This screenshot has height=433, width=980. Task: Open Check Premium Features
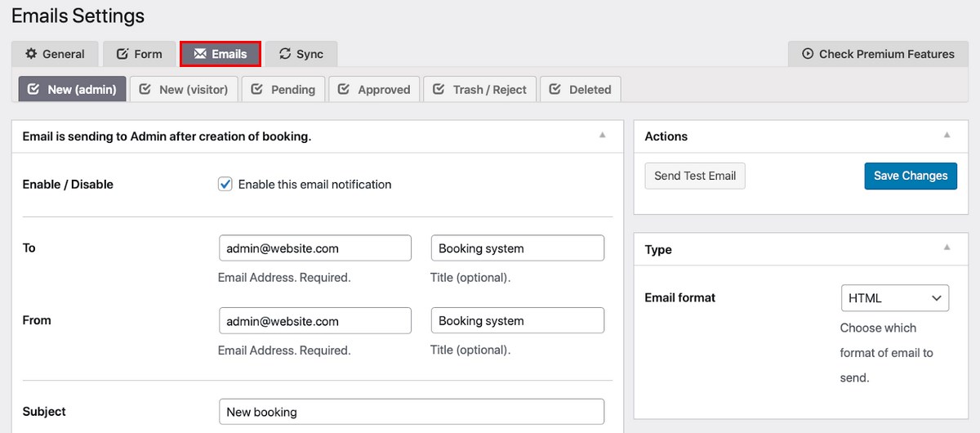click(878, 54)
